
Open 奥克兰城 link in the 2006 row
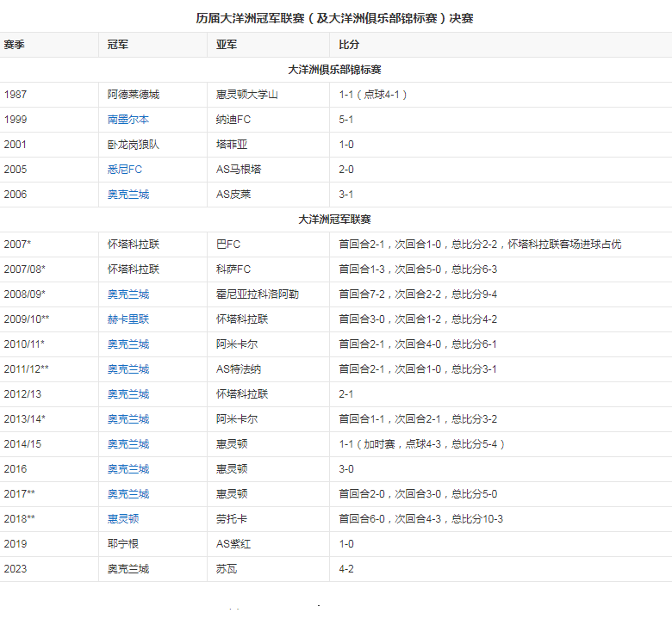click(x=128, y=195)
